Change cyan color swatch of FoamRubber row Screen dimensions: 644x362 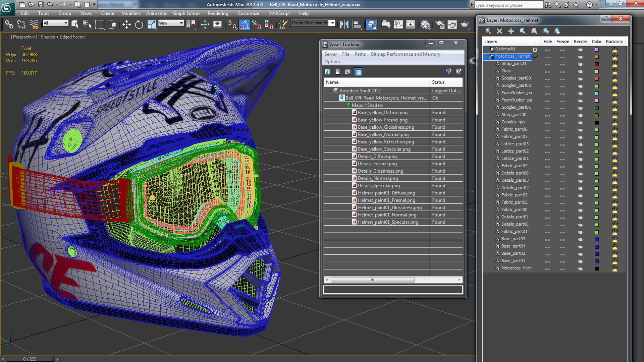(597, 93)
